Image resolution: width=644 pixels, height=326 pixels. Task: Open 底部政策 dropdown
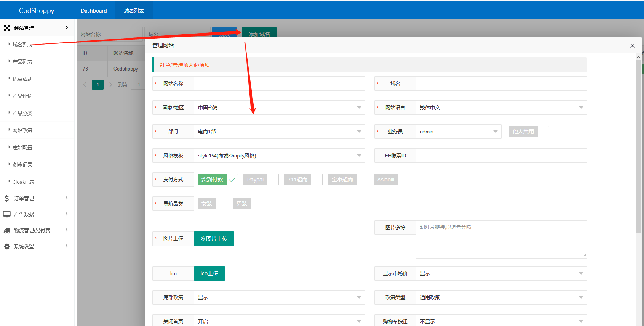pos(280,297)
